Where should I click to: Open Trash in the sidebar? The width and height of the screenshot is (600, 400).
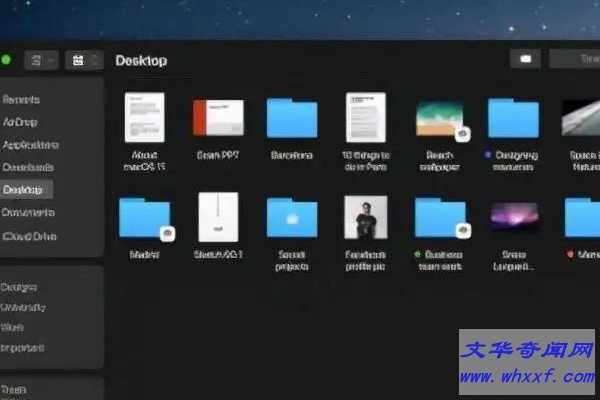(15, 390)
